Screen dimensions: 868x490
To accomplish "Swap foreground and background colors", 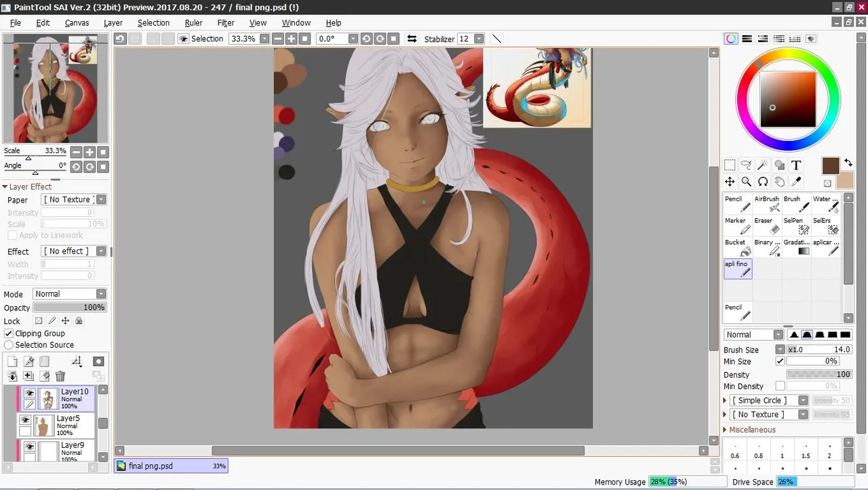I will click(848, 163).
